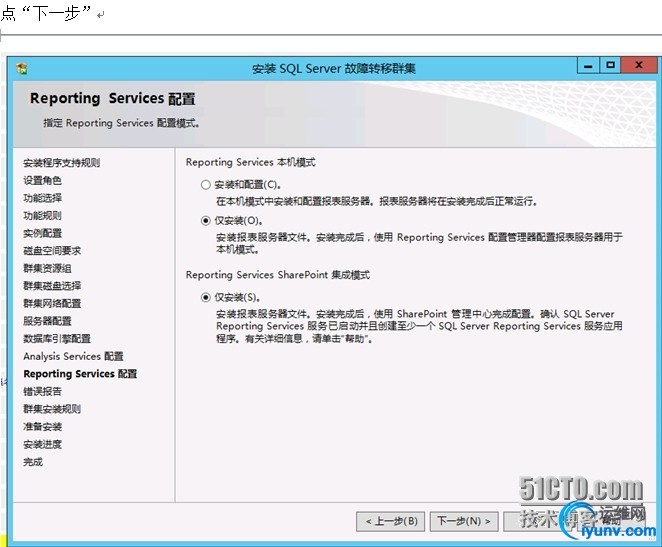Click the 安装 SQL Server 故障转移群集 title text

point(334,68)
